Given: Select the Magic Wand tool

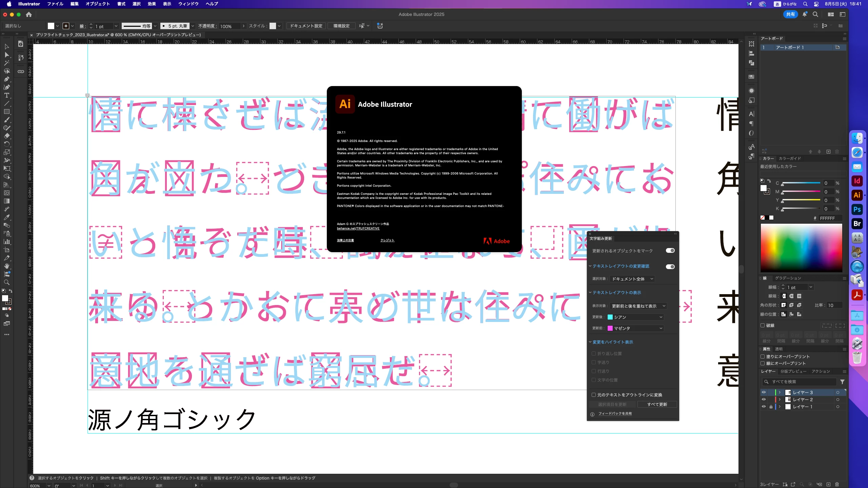Looking at the screenshot, I should pos(6,63).
